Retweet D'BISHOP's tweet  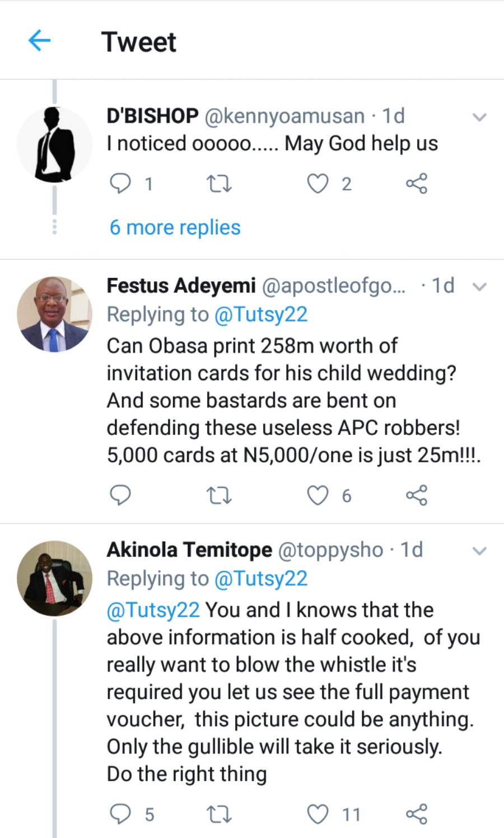coord(218,183)
